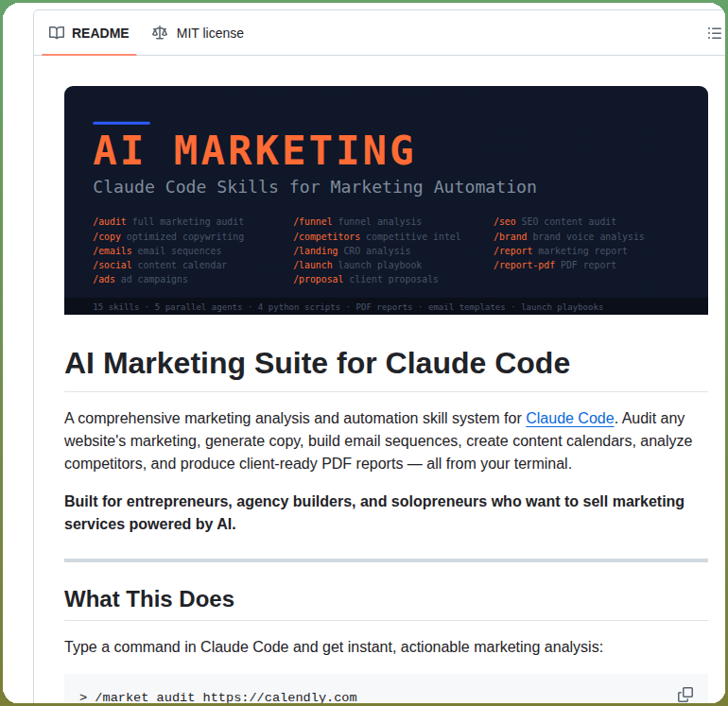728x706 pixels.
Task: Click '/copy optimized copywriting' in banner
Action: pos(168,236)
